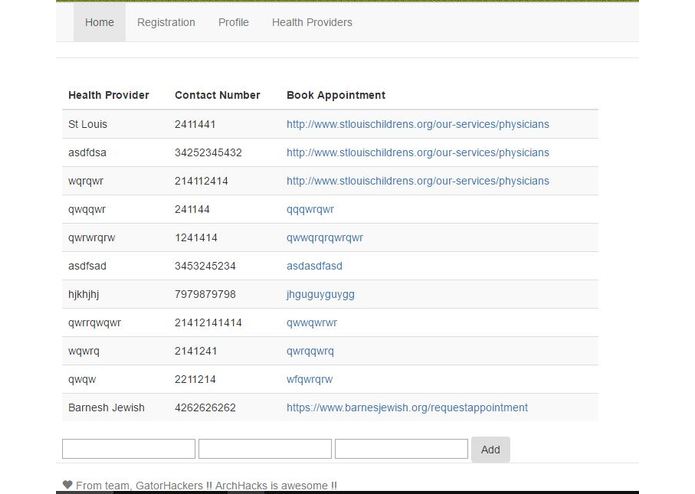
Task: Click the heart icon in the footer
Action: click(x=67, y=485)
